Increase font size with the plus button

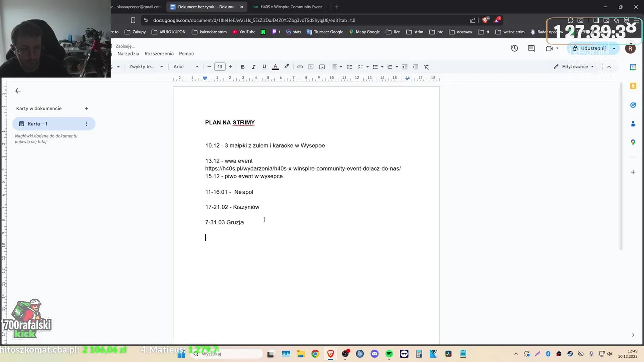(230, 67)
